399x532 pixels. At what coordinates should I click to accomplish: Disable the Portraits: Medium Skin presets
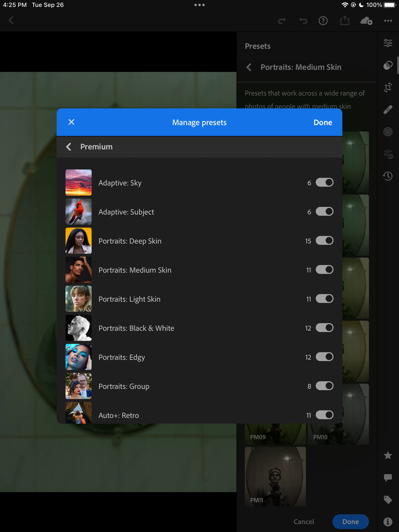[325, 270]
